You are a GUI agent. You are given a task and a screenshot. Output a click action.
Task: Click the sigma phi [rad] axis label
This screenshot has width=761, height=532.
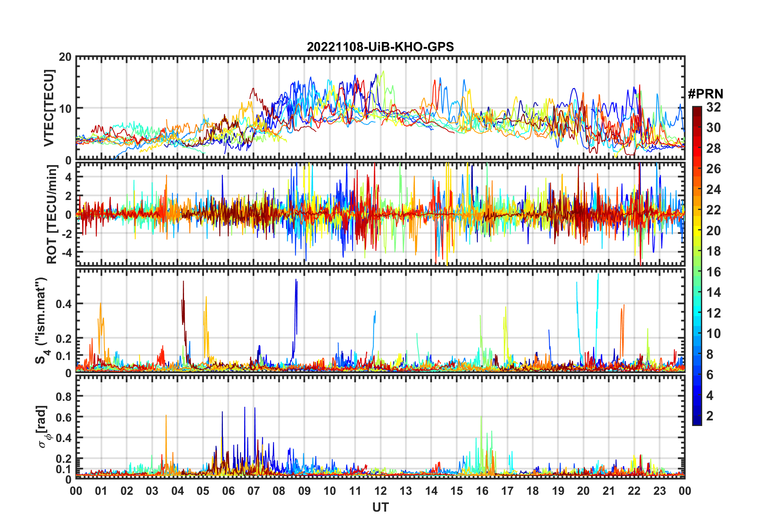pos(43,426)
